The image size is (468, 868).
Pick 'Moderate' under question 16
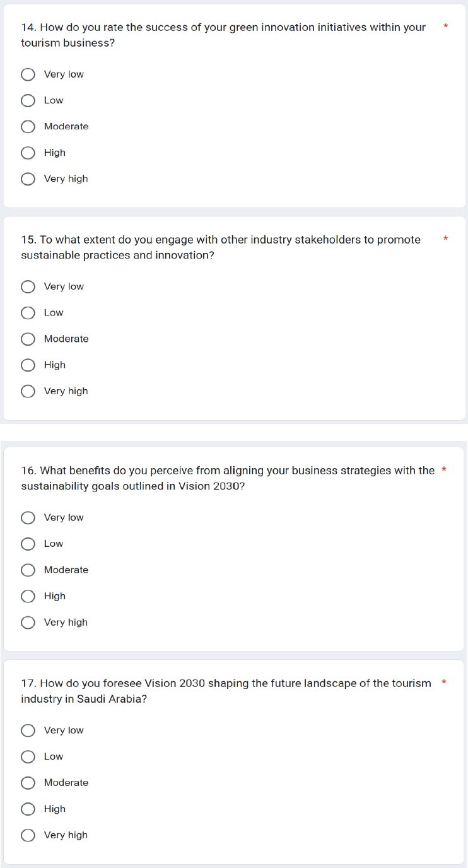click(x=28, y=570)
